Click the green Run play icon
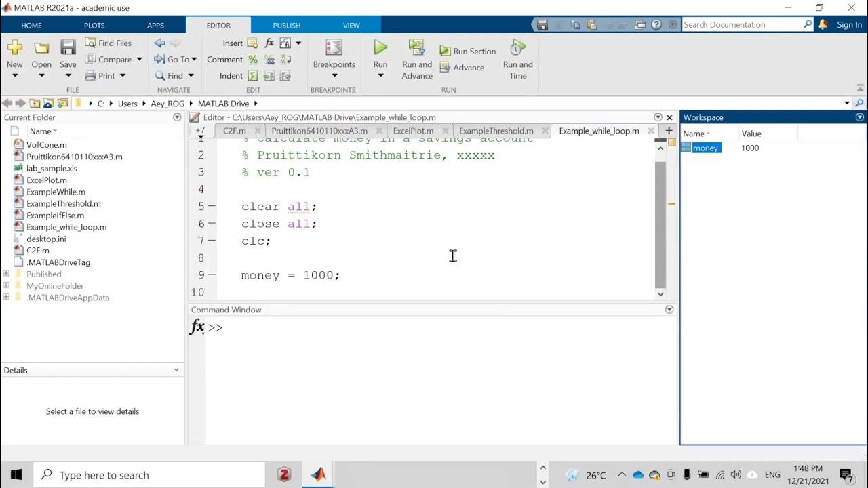The width and height of the screenshot is (868, 488). point(380,47)
